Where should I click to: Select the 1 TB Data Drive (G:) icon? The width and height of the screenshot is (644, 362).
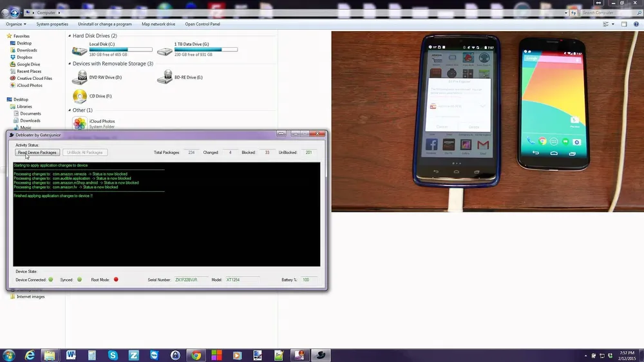pyautogui.click(x=164, y=50)
